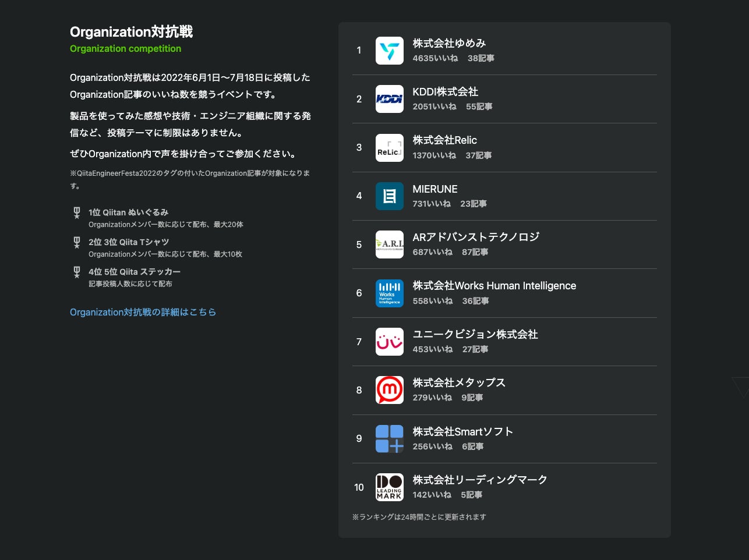Click the 256いいね count text
Image resolution: width=749 pixels, height=560 pixels.
[x=432, y=446]
